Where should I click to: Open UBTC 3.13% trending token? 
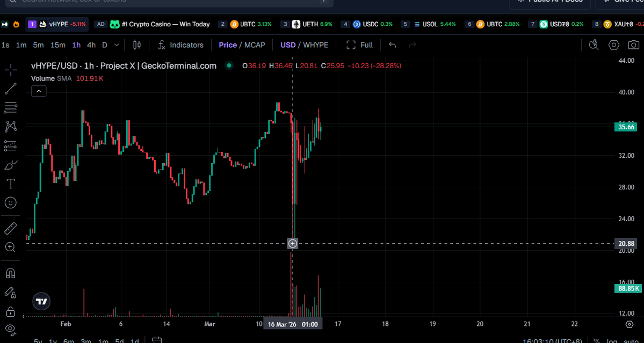click(245, 24)
